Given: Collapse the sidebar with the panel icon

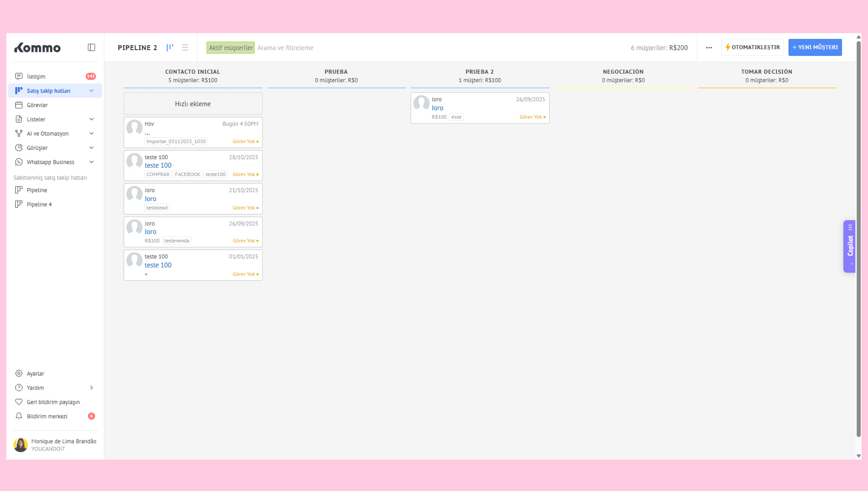Looking at the screenshot, I should [92, 48].
